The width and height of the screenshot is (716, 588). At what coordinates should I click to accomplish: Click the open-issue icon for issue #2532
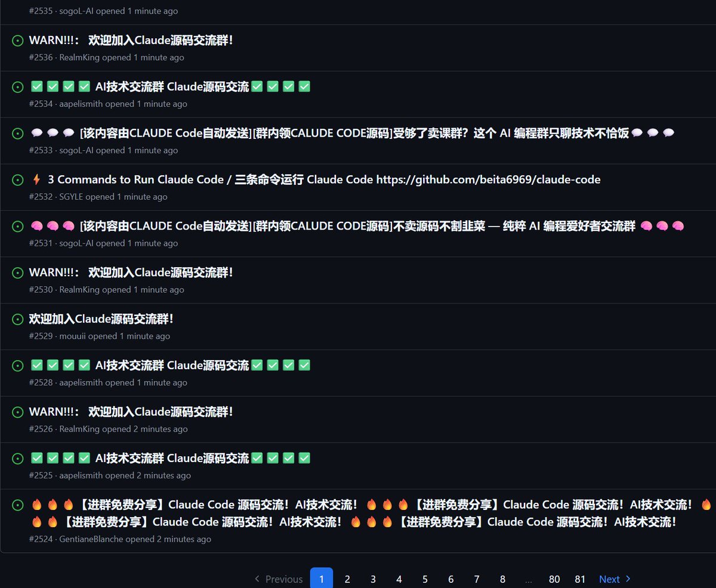(18, 180)
